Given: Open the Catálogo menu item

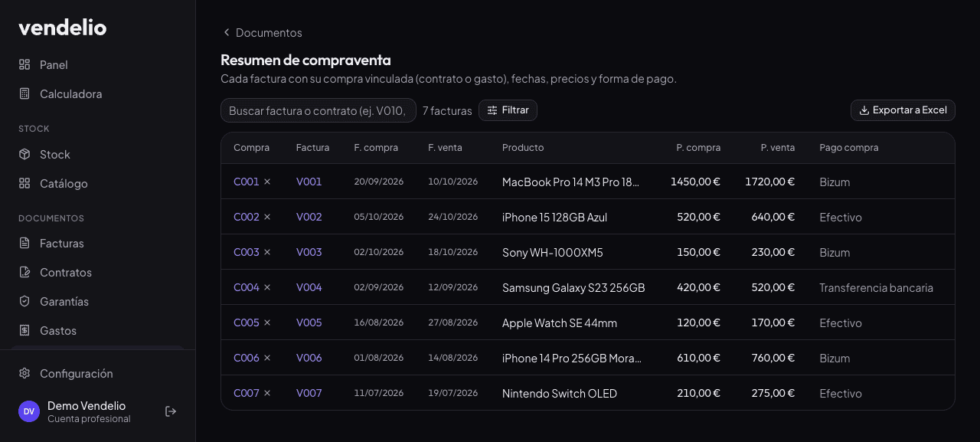Looking at the screenshot, I should pos(98,183).
